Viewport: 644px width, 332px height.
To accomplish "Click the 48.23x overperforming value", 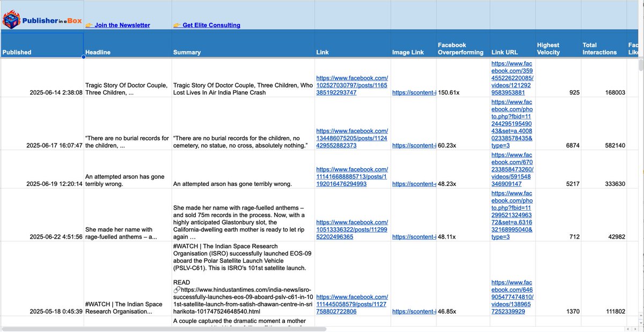I will (x=449, y=184).
